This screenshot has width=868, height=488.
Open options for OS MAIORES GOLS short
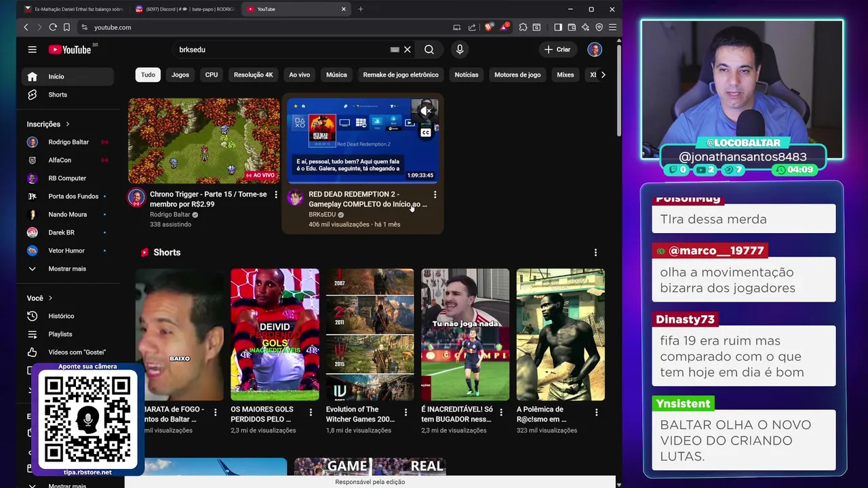pos(311,412)
